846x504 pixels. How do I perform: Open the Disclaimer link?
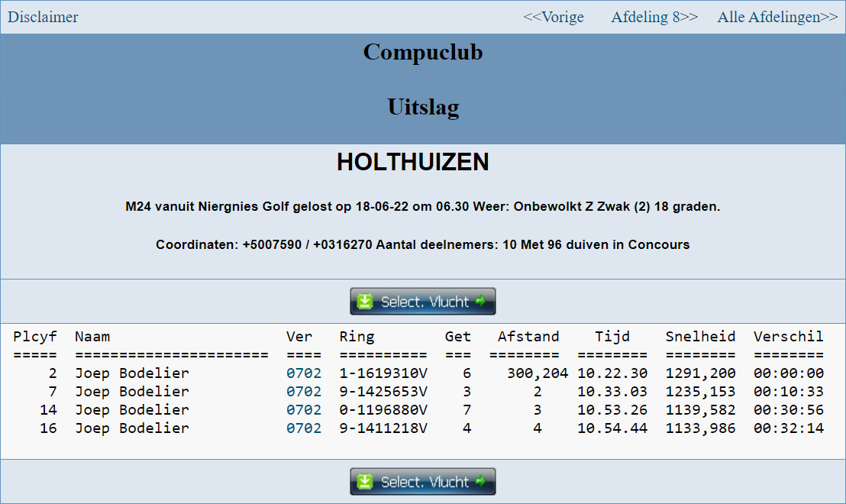coord(43,17)
